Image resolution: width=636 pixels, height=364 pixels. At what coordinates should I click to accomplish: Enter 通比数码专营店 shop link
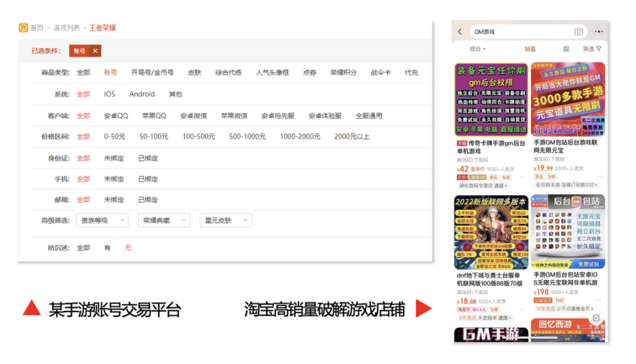click(x=483, y=186)
